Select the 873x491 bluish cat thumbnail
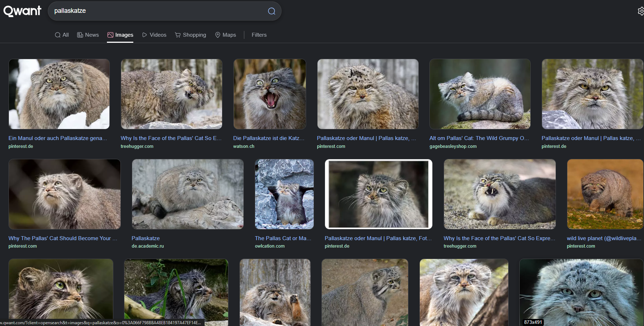The height and width of the screenshot is (326, 644). tap(581, 292)
